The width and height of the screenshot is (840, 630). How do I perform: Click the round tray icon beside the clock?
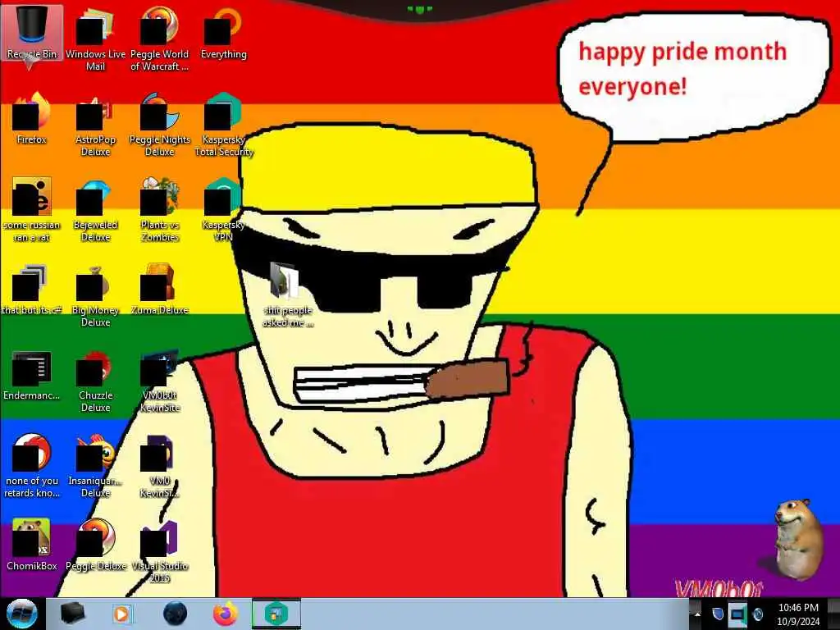click(757, 614)
